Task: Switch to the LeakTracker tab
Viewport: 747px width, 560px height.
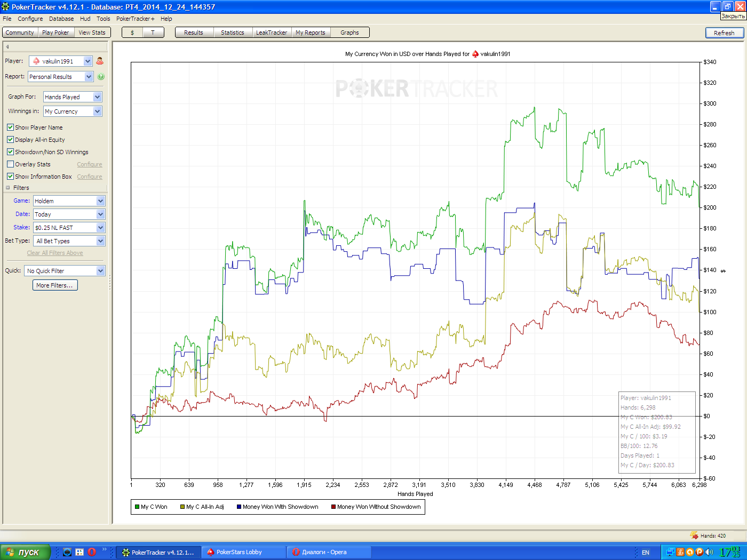Action: [x=271, y=33]
